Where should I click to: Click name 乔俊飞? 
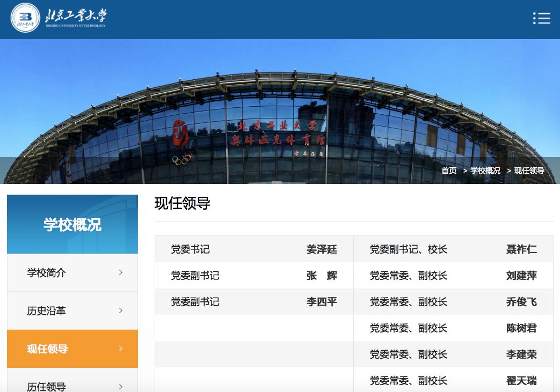[521, 302]
